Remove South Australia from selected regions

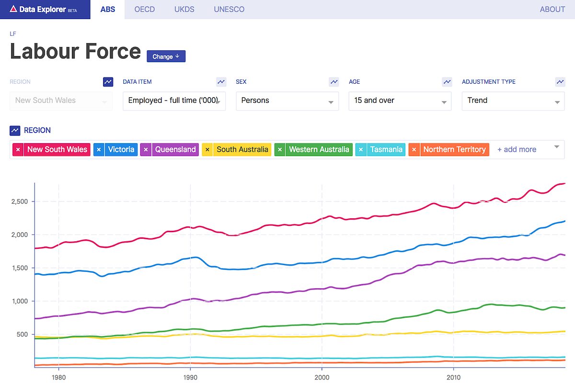click(x=207, y=149)
